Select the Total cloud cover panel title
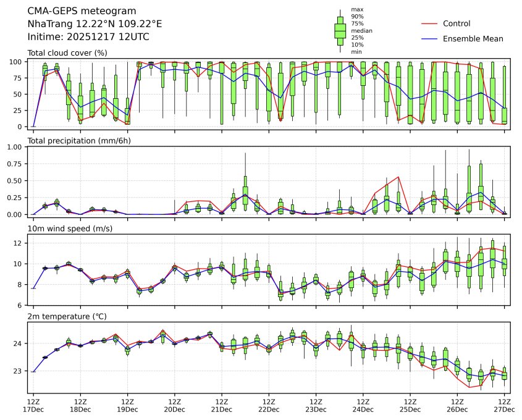 (67, 52)
